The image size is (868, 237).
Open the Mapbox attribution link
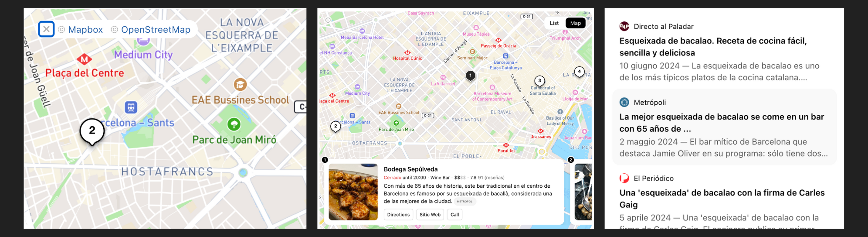point(81,30)
